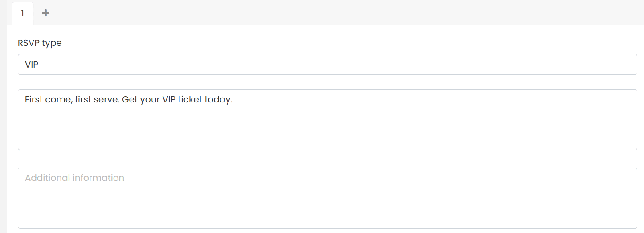This screenshot has width=644, height=233.
Task: Click the 'First come, first serve' sentence
Action: click(71, 100)
